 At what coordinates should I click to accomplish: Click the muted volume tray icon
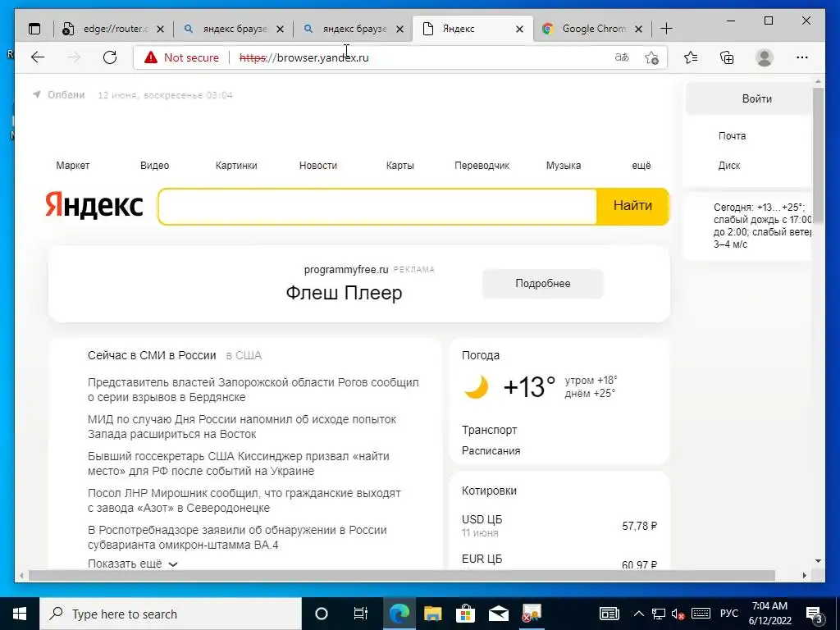click(678, 614)
